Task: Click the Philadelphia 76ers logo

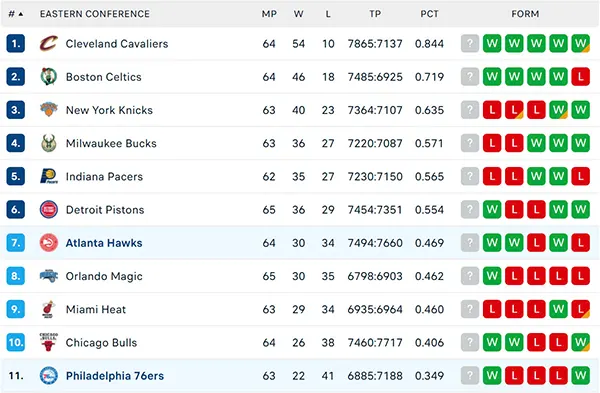Action: click(x=49, y=375)
